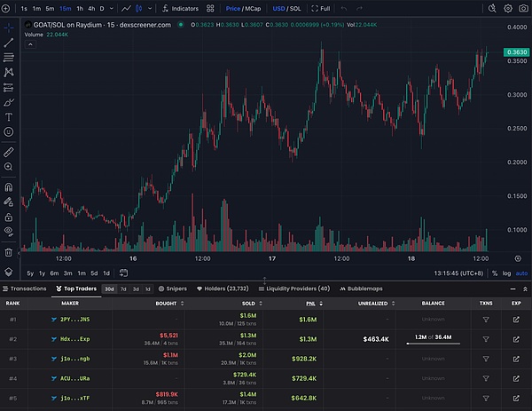532x411 pixels.
Task: Open the external explorer link for rank #2
Action: 516,338
